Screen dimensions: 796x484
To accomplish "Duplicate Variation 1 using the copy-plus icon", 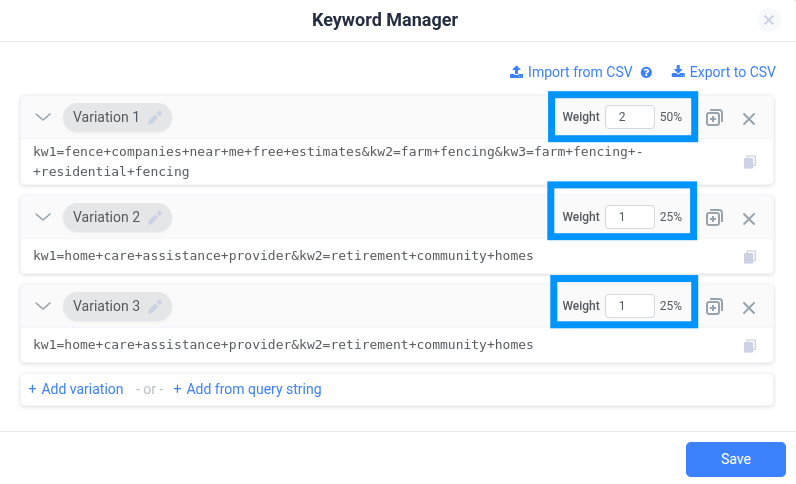I will point(714,118).
